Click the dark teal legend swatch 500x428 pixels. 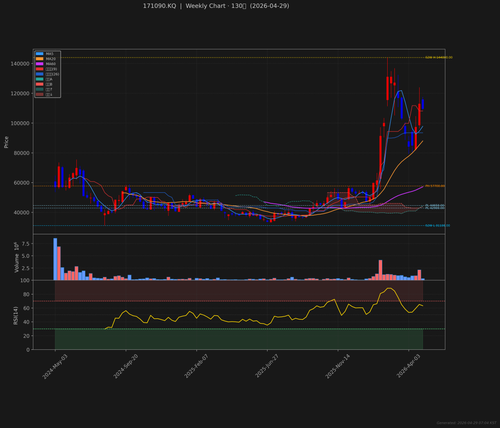pyautogui.click(x=40, y=89)
